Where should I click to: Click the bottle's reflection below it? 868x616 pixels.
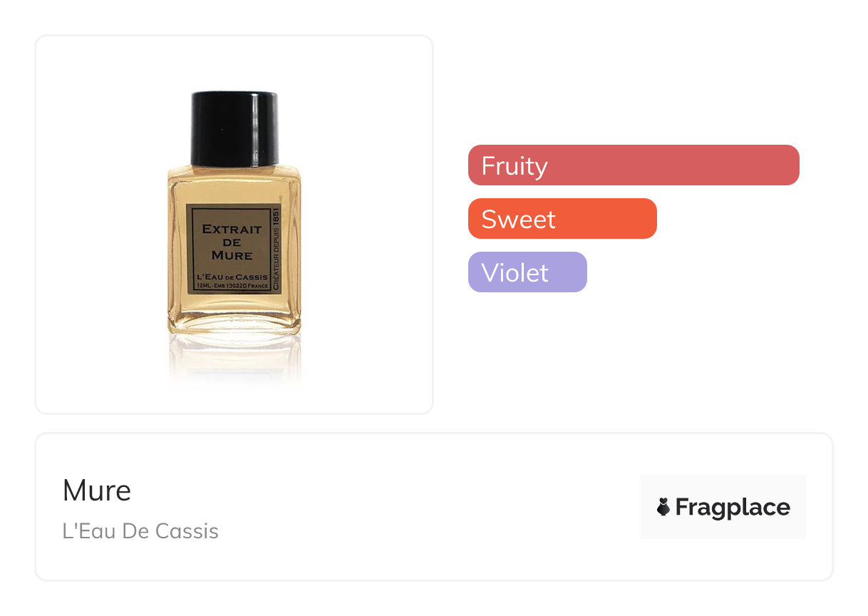[x=234, y=359]
